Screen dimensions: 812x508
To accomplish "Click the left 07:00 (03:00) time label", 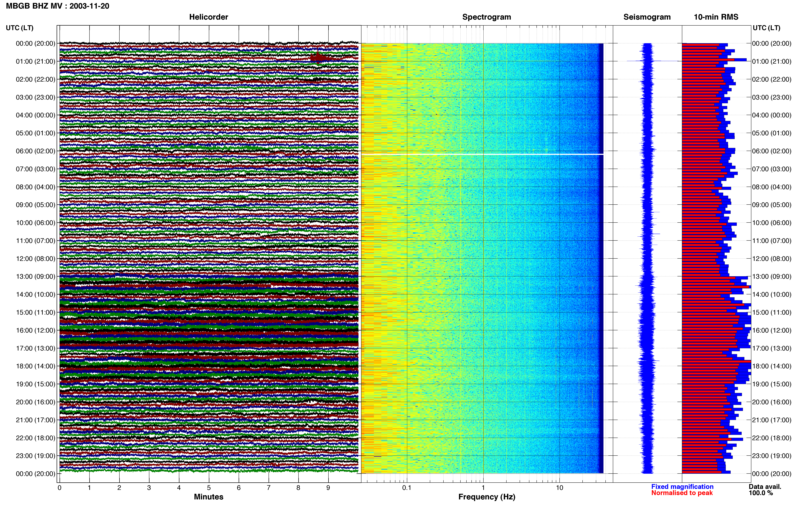I will click(x=36, y=169).
